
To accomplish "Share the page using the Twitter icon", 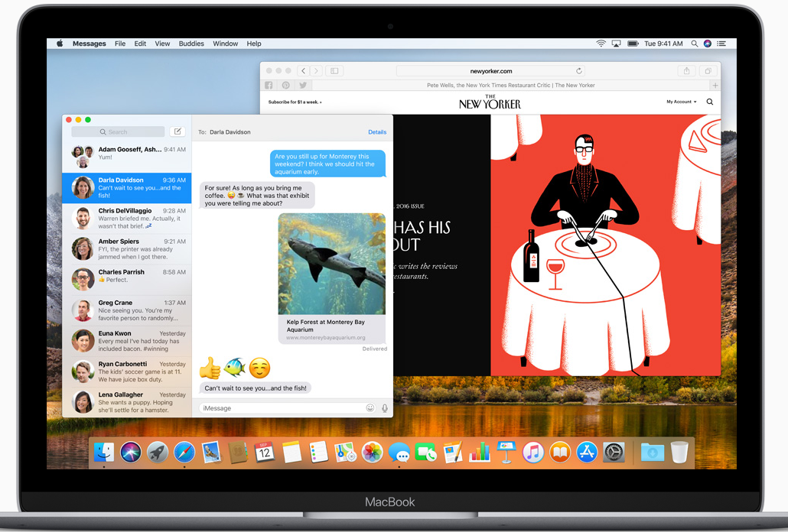I will tap(303, 85).
